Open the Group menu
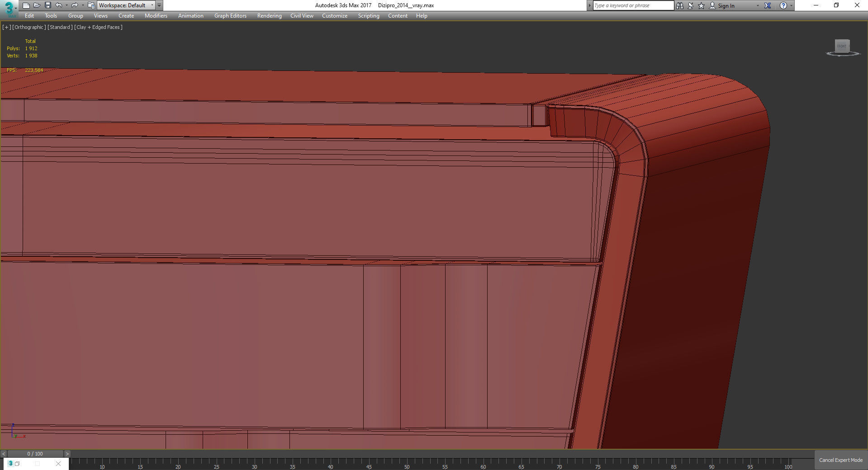 tap(76, 16)
